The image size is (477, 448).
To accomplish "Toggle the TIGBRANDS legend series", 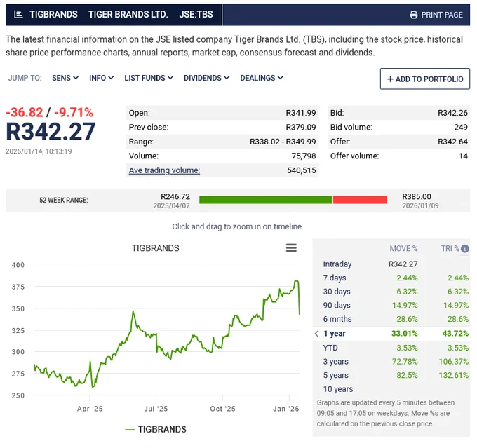I will coord(156,430).
